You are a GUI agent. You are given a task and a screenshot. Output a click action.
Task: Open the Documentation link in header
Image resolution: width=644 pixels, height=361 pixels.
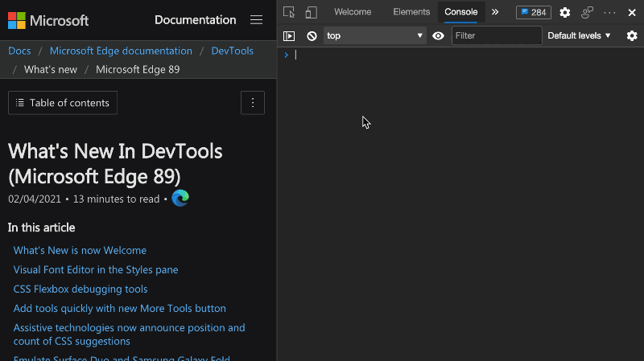(x=195, y=19)
